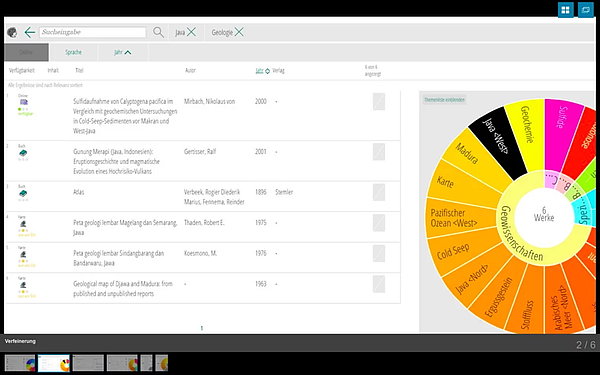This screenshot has height=375, width=600.
Task: Click the Verlag column header
Action: pos(279,70)
